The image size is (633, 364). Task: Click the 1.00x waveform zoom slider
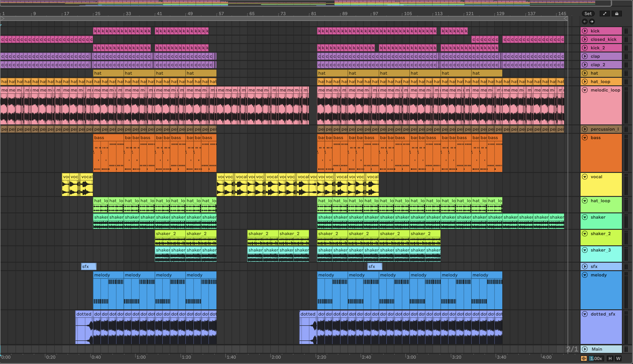click(x=596, y=358)
